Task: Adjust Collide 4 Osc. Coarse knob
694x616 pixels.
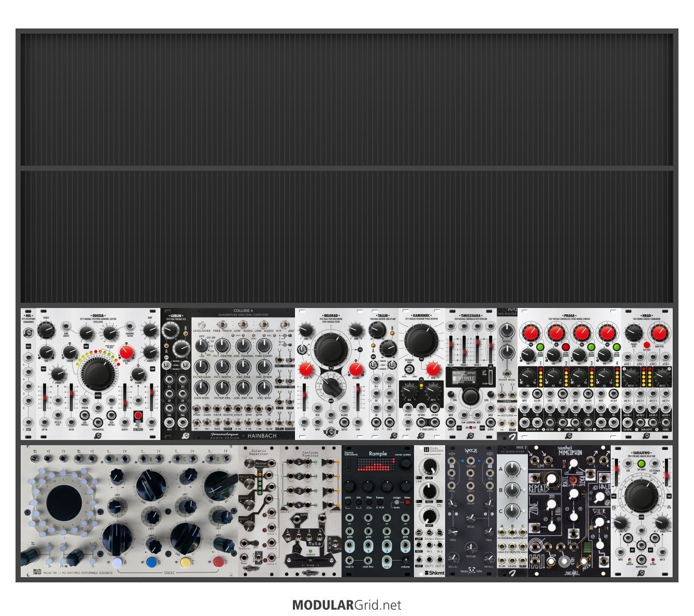Action: (243, 345)
